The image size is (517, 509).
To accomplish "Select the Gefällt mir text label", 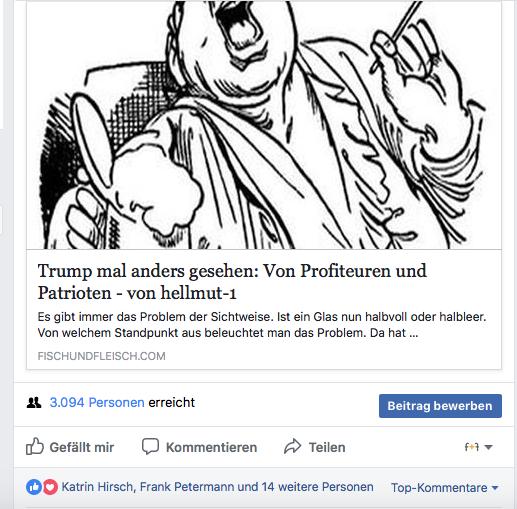I will [x=82, y=447].
